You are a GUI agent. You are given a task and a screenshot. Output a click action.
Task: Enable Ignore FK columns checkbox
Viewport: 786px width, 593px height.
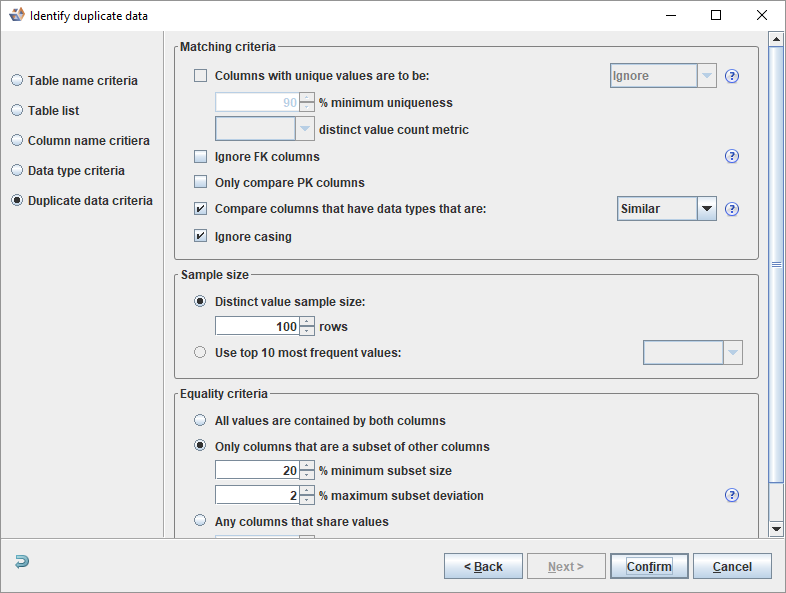[201, 157]
